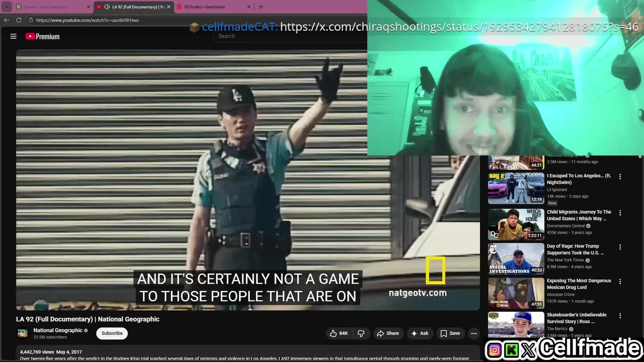Open Day of Rage video thumbnail
This screenshot has height=362, width=644.
tap(516, 259)
